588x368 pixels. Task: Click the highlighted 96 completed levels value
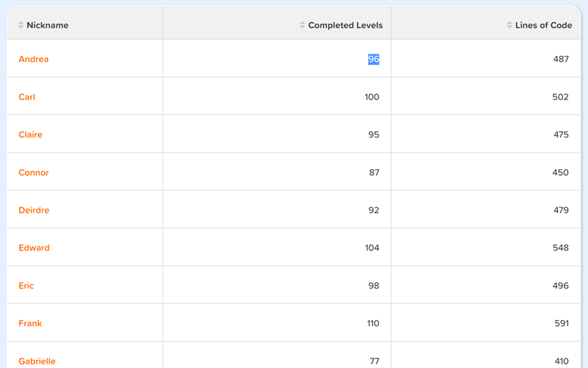tap(373, 59)
